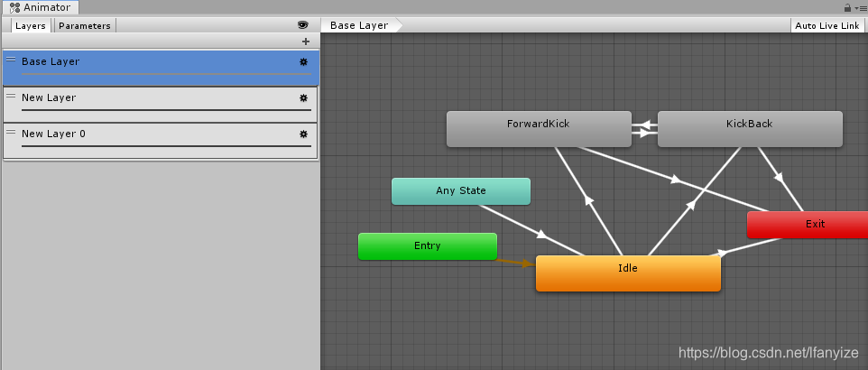The image size is (868, 370).
Task: Select the transition arrow from KickBack to Exit
Action: 780,179
